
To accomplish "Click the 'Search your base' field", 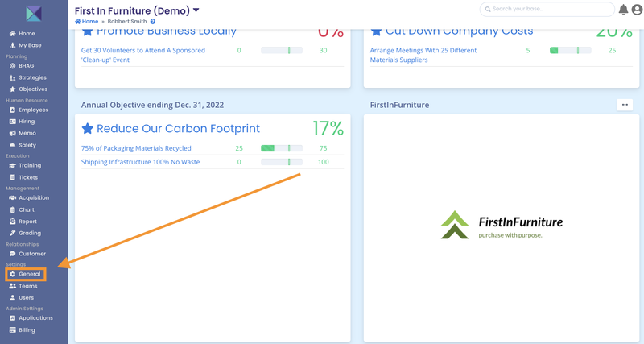I will click(551, 9).
